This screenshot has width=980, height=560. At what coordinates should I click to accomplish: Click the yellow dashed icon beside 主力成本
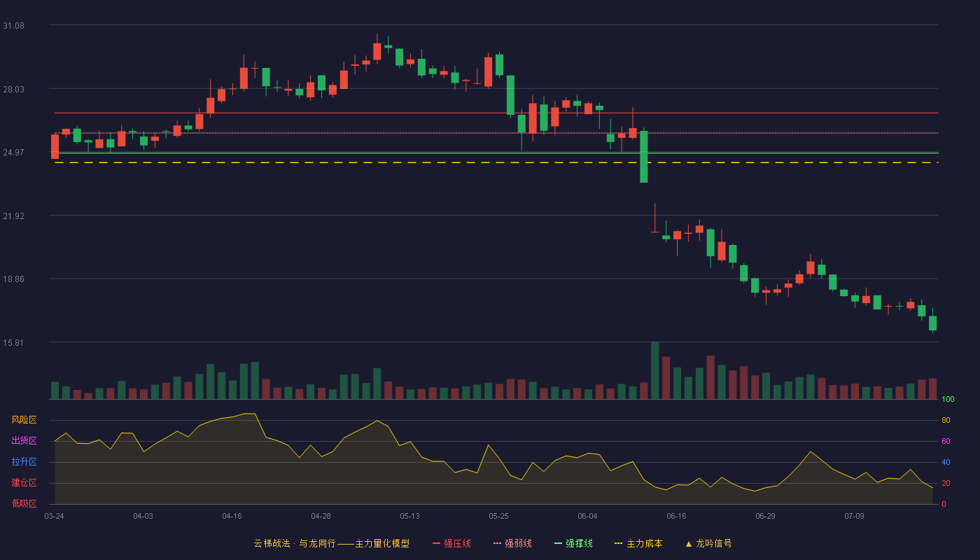618,544
